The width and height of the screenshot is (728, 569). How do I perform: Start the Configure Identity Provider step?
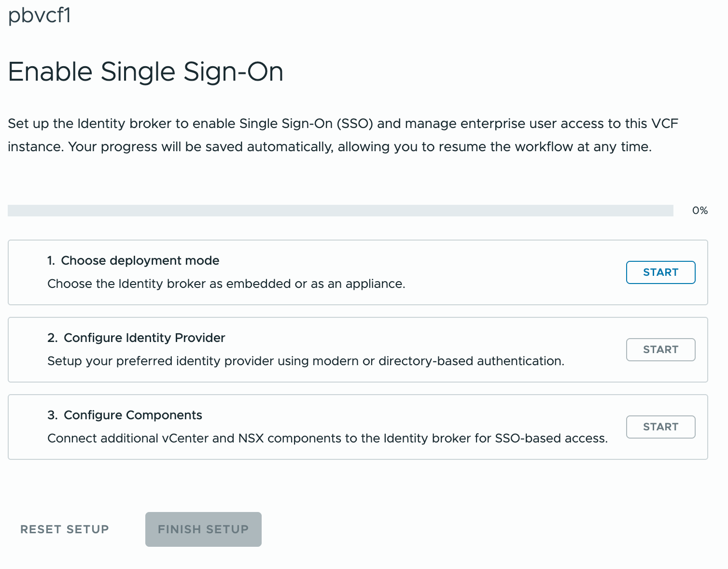(660, 350)
